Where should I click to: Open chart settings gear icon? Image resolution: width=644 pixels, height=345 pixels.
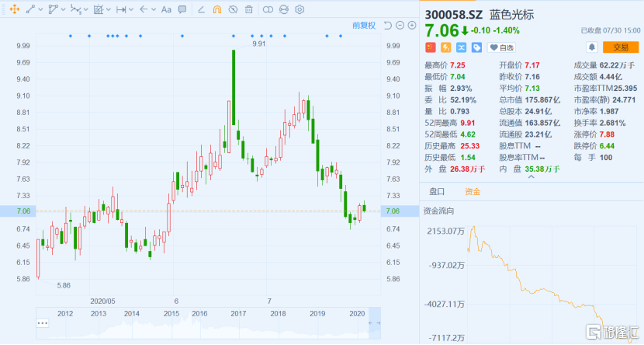pos(299,9)
